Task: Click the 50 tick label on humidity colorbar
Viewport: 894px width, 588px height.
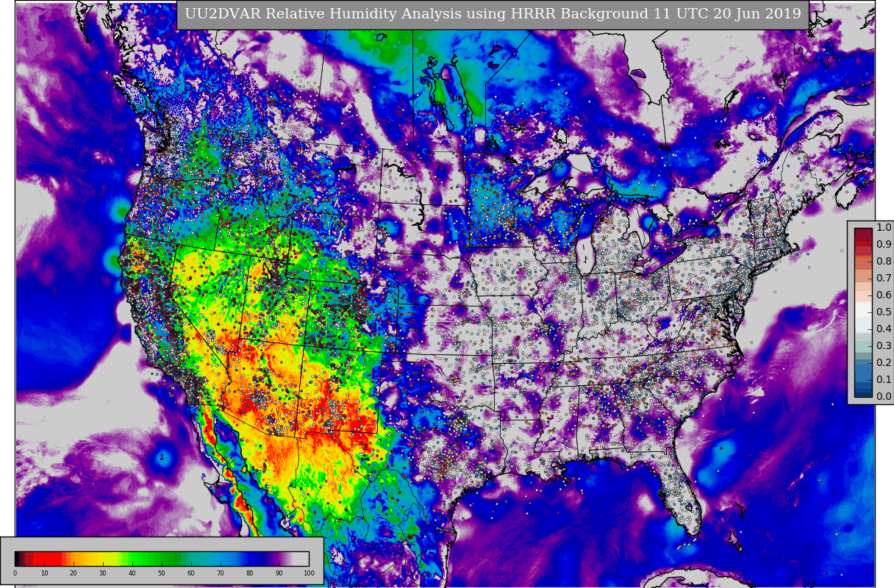Action: coord(162,573)
